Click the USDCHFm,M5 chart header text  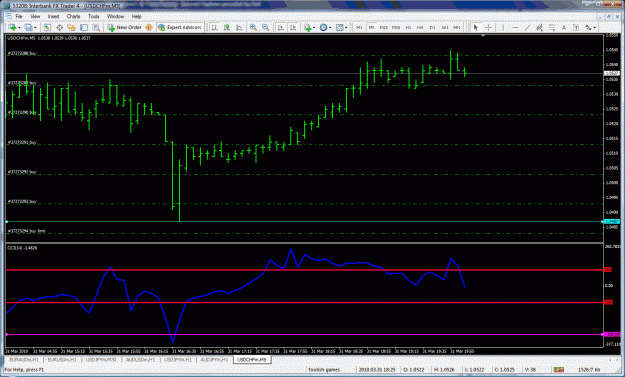49,38
